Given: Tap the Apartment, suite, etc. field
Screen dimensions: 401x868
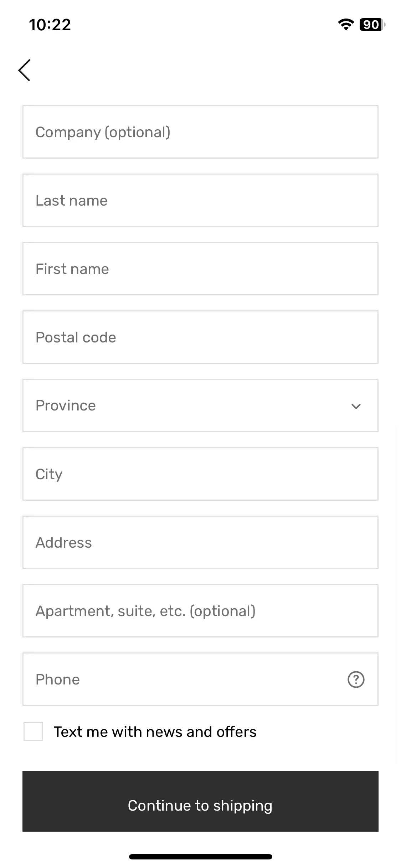Looking at the screenshot, I should 200,611.
